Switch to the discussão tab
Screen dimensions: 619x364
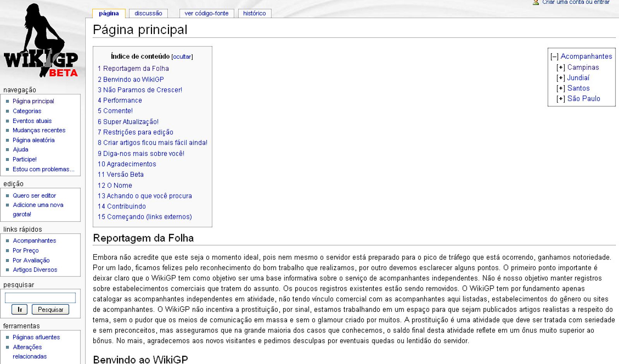[x=149, y=13]
